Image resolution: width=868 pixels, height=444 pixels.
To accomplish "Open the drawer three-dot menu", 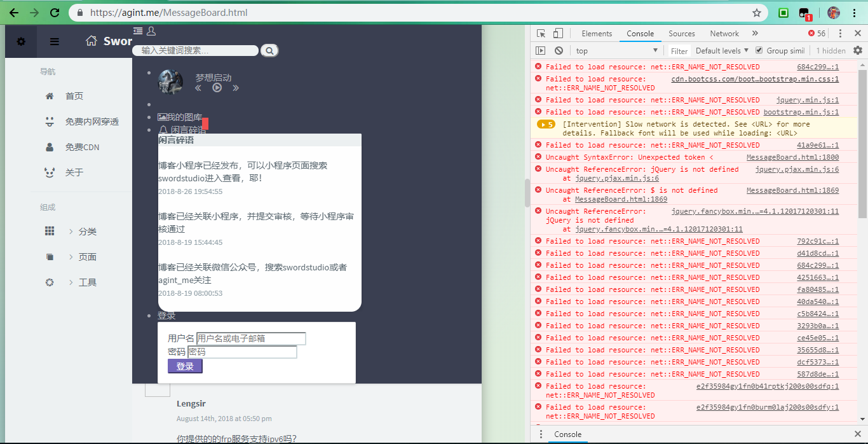I will tap(541, 434).
